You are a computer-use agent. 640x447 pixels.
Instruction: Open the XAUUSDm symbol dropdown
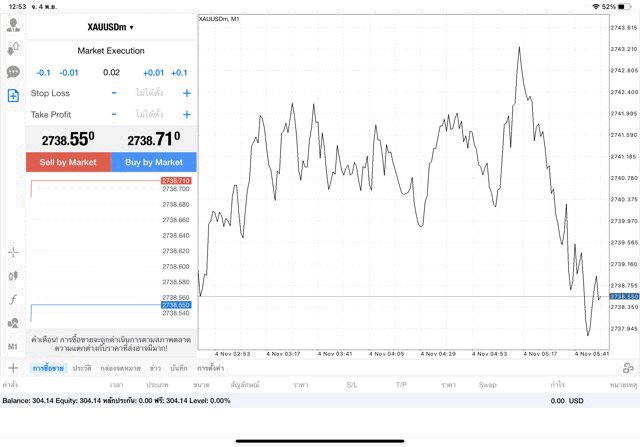(111, 27)
